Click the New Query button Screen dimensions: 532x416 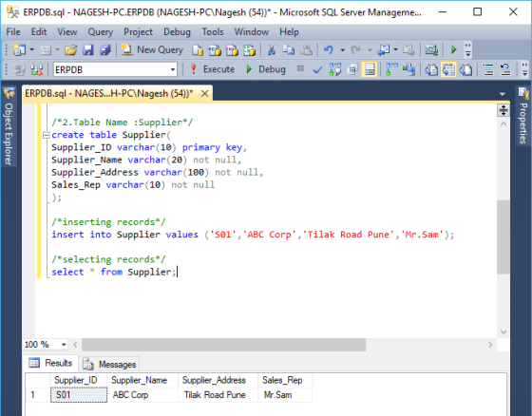coord(153,50)
